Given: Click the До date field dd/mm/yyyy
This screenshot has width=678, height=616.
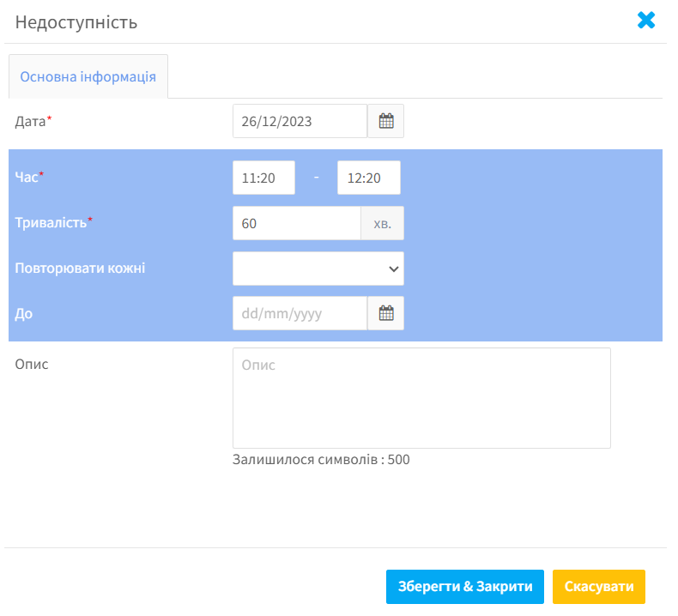Looking at the screenshot, I should pos(300,313).
